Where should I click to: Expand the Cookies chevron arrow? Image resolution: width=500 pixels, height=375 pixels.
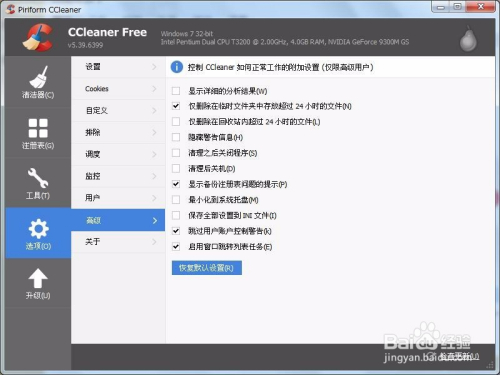[x=154, y=89]
